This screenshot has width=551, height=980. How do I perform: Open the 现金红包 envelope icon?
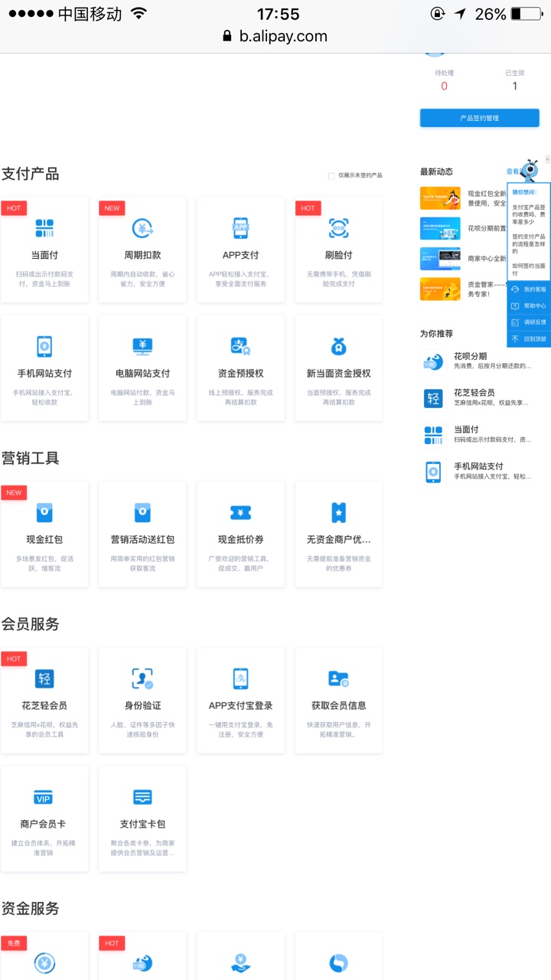pos(44,513)
